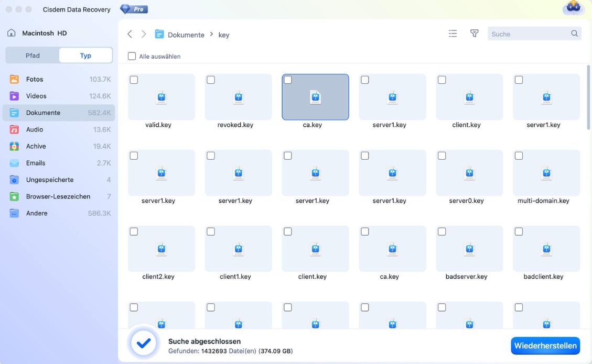592x364 pixels.
Task: Click the Home icon beside Macintosh HD
Action: (11, 33)
